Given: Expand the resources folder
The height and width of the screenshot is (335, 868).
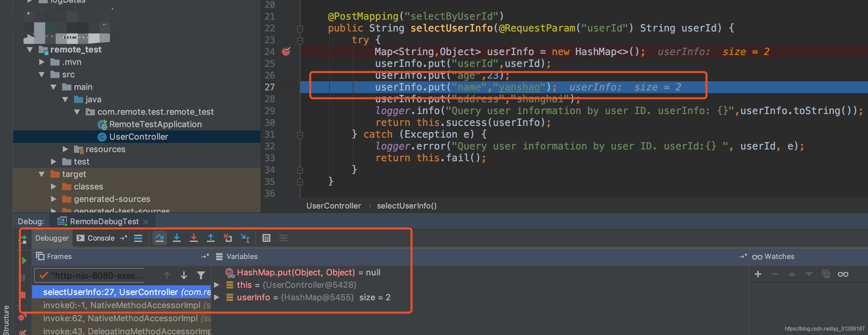Looking at the screenshot, I should [65, 149].
